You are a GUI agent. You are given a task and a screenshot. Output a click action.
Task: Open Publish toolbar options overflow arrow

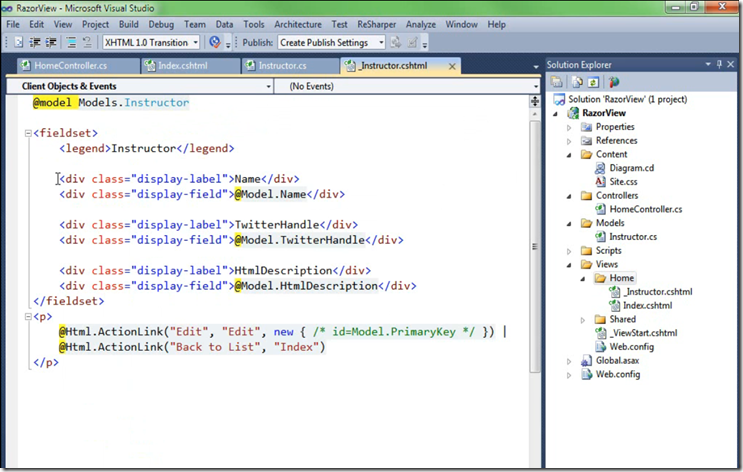tap(425, 45)
